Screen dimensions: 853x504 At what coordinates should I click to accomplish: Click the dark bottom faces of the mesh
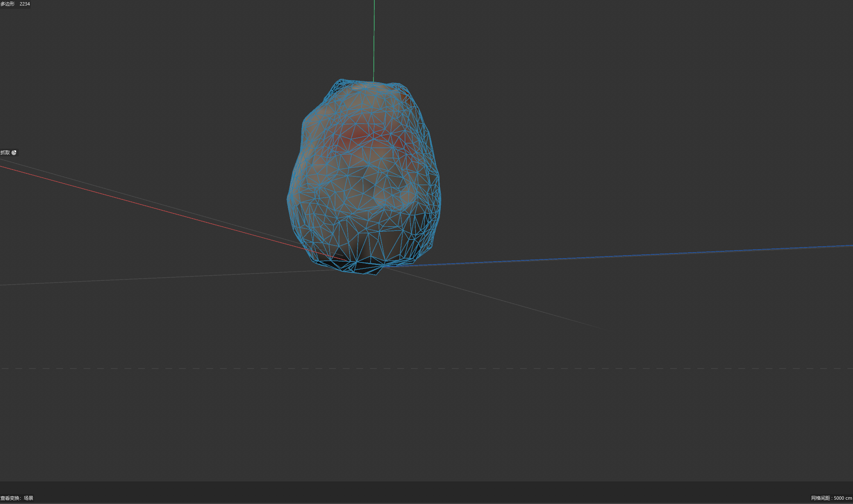[x=367, y=265]
